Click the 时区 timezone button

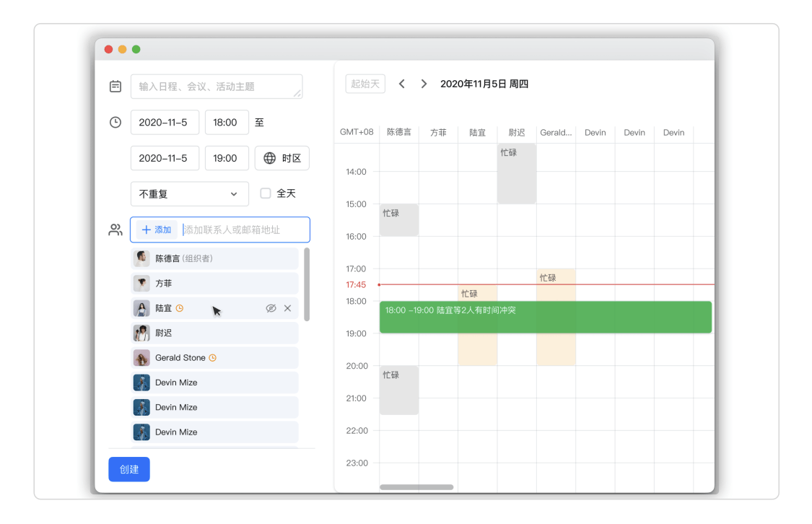pyautogui.click(x=282, y=158)
